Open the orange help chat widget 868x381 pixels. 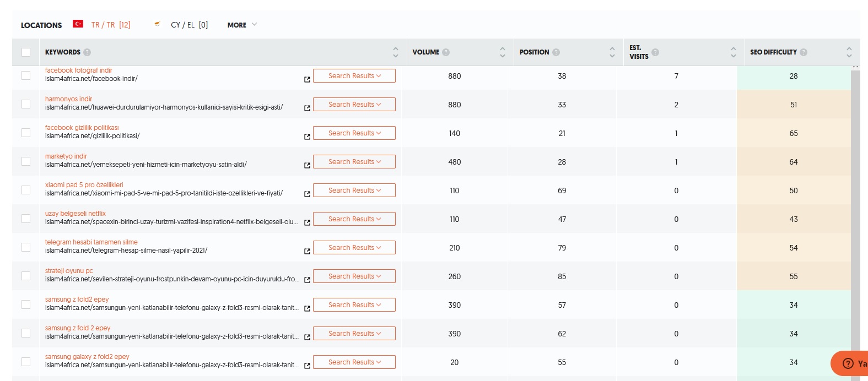coord(849,363)
